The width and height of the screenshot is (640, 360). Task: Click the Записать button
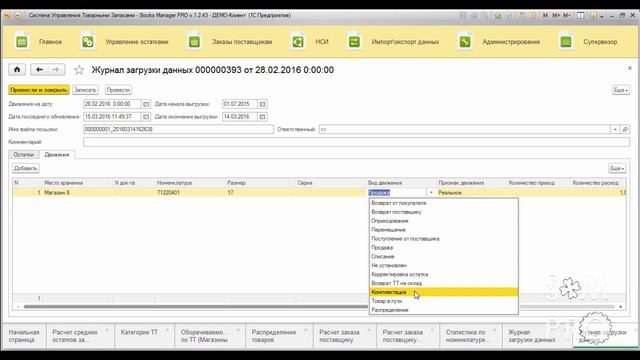pos(85,90)
